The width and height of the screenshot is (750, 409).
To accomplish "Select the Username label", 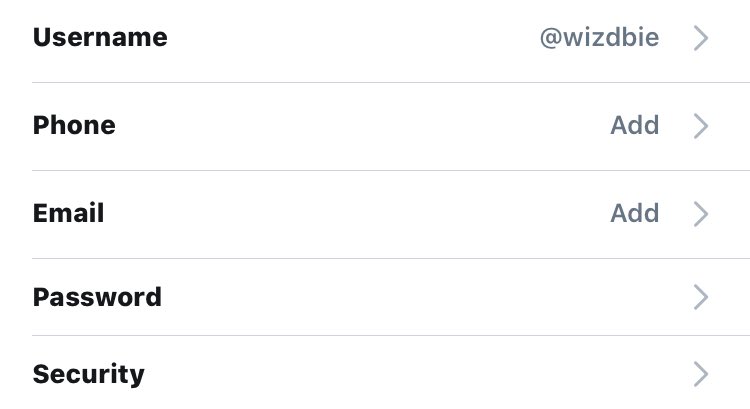I will coord(100,37).
